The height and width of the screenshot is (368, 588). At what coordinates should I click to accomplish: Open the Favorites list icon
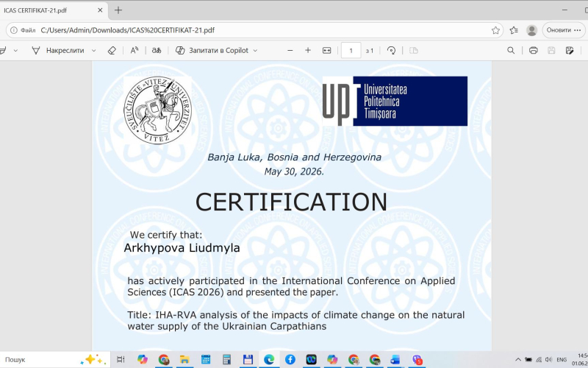(x=514, y=30)
